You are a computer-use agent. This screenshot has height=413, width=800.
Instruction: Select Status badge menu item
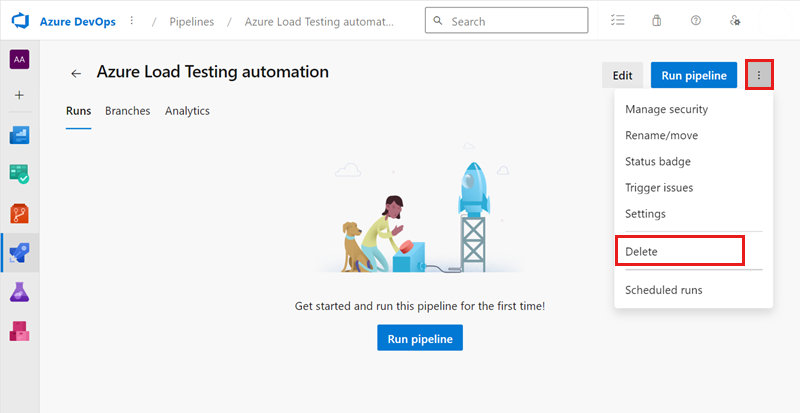coord(694,161)
